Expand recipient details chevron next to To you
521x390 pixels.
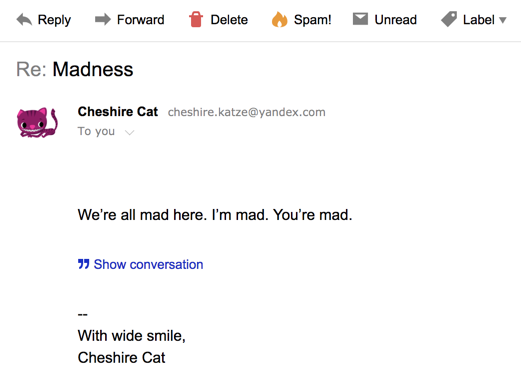pyautogui.click(x=129, y=132)
